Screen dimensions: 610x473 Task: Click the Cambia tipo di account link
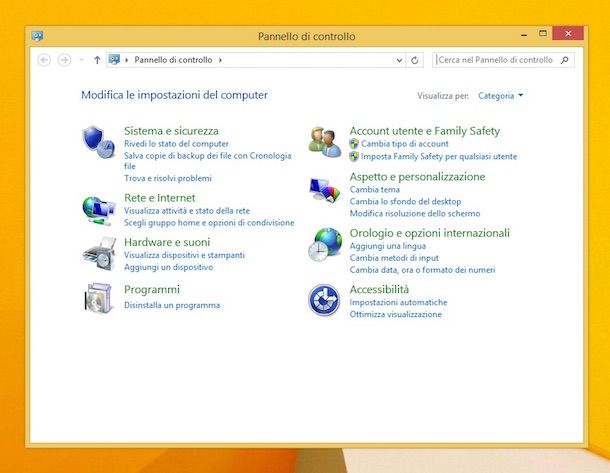click(405, 144)
